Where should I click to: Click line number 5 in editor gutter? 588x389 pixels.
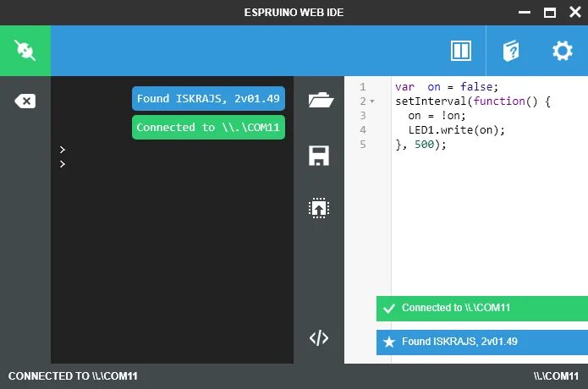363,145
